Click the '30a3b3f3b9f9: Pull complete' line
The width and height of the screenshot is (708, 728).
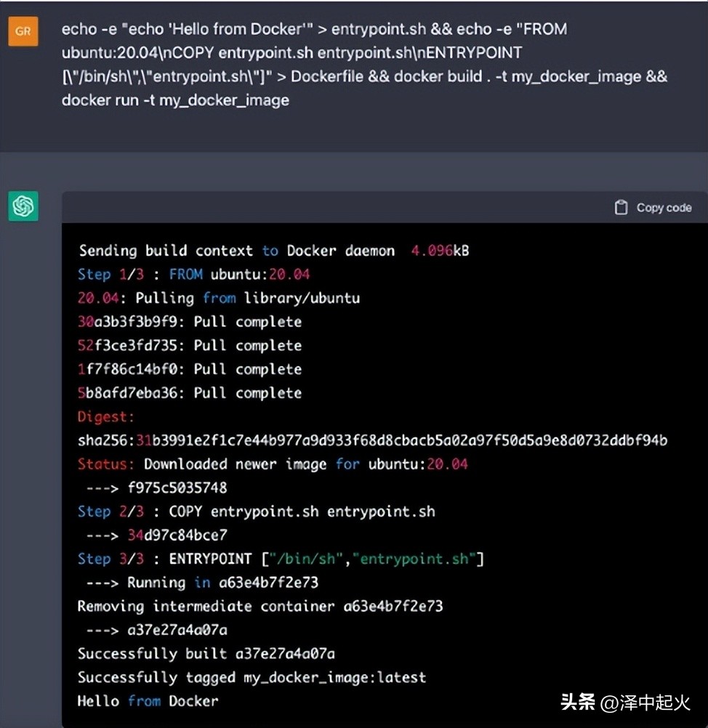(x=190, y=321)
